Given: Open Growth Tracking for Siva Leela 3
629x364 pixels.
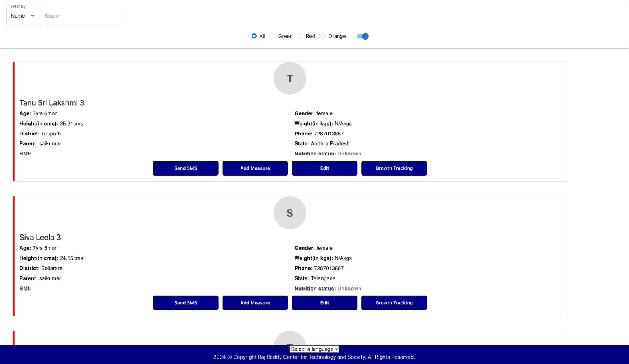Looking at the screenshot, I should 394,303.
